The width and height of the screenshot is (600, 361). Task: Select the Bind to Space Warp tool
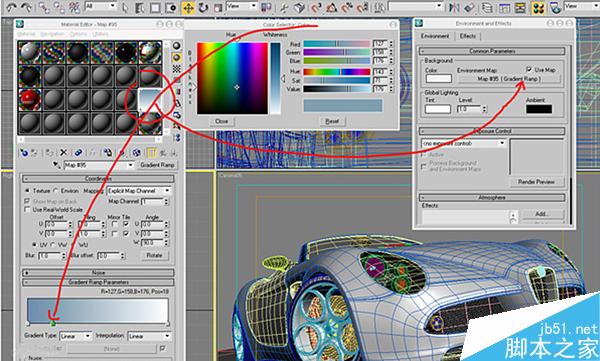pyautogui.click(x=74, y=7)
